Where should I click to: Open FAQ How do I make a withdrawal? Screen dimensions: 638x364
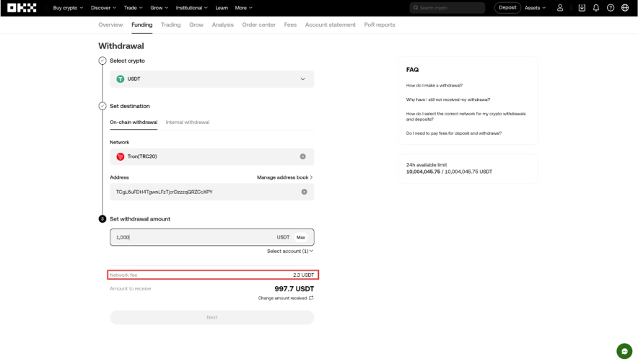434,86
